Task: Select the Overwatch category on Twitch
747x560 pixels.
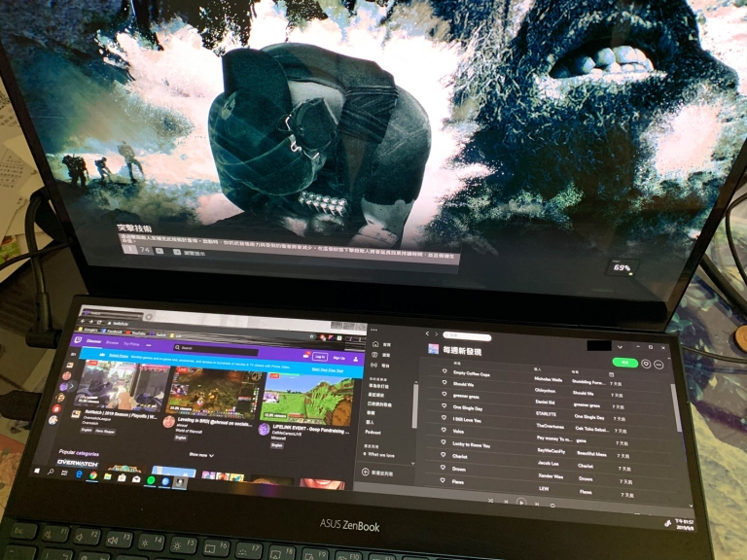Action: coord(77,463)
